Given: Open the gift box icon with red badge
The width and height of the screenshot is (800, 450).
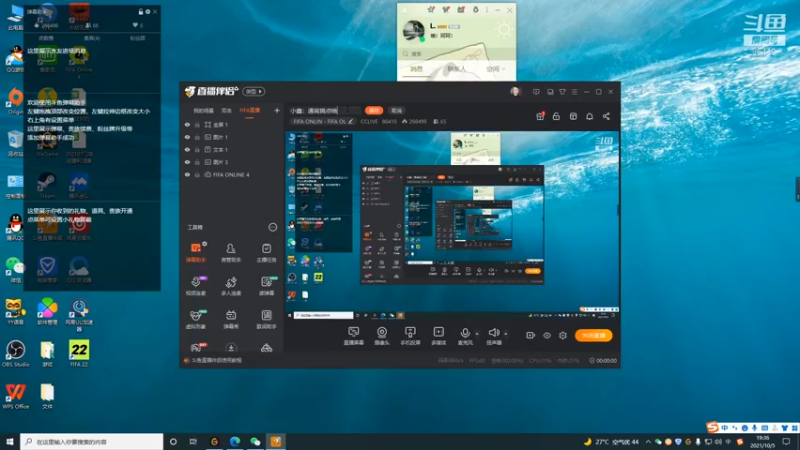Looking at the screenshot, I should [540, 116].
